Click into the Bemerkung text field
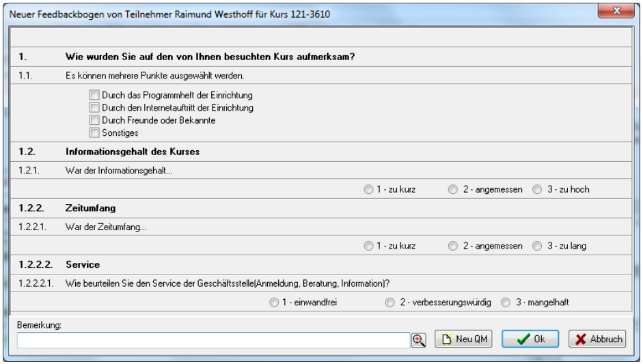643x364 pixels. [213, 340]
